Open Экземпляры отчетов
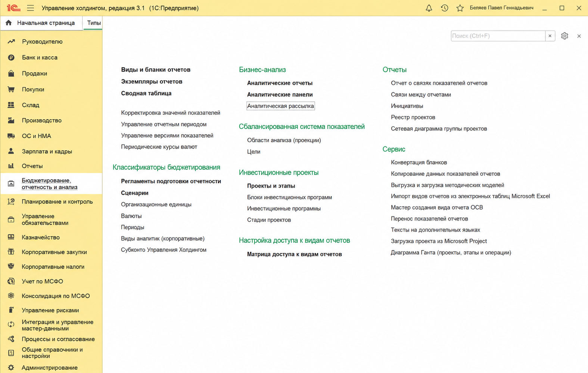Image resolution: width=588 pixels, height=373 pixels. tap(152, 81)
